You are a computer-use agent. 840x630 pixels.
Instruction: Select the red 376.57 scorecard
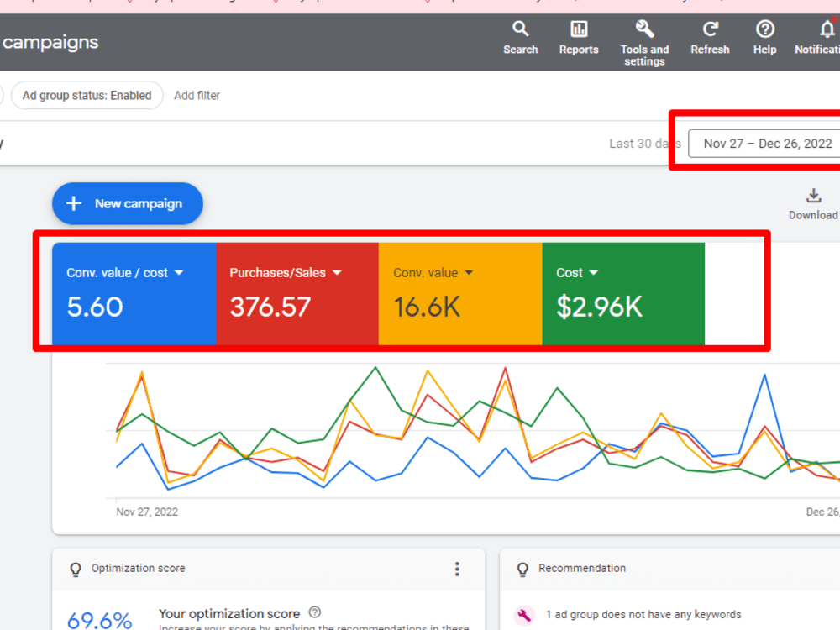click(x=297, y=293)
